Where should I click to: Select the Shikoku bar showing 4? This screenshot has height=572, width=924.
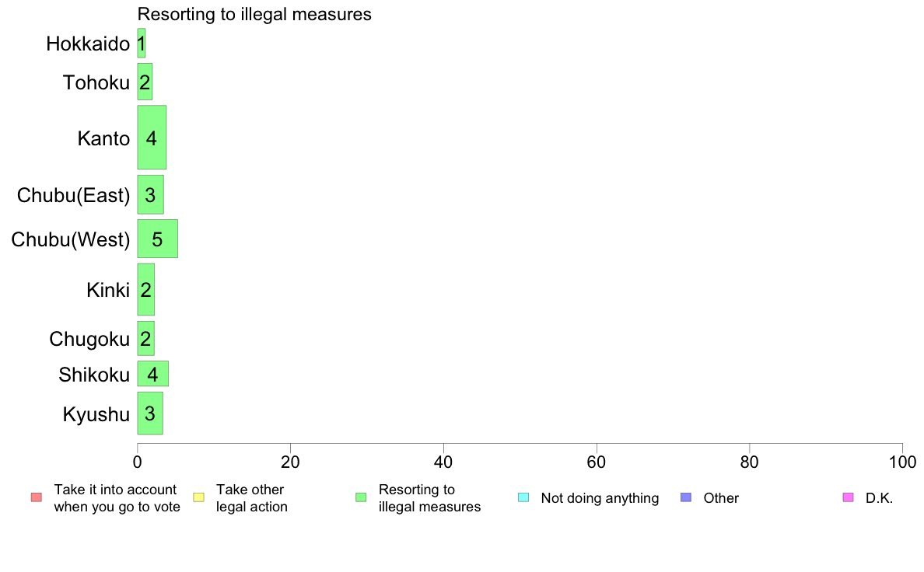[x=153, y=374]
